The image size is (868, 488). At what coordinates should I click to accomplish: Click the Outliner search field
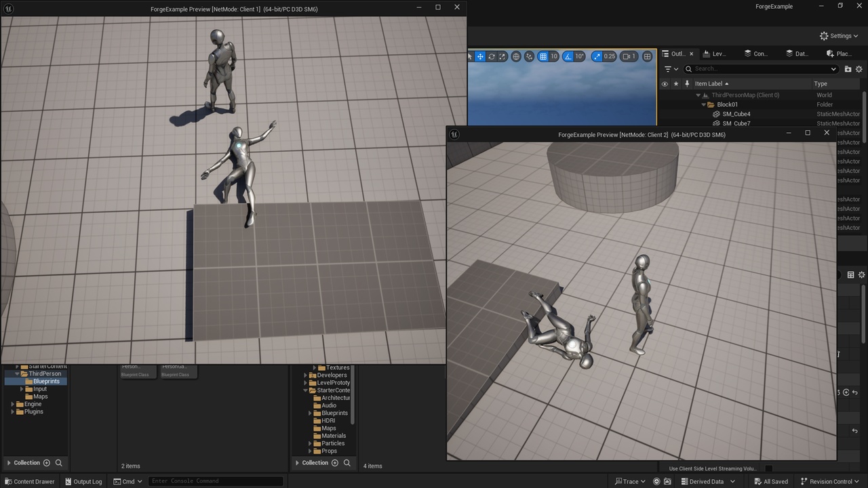click(761, 68)
